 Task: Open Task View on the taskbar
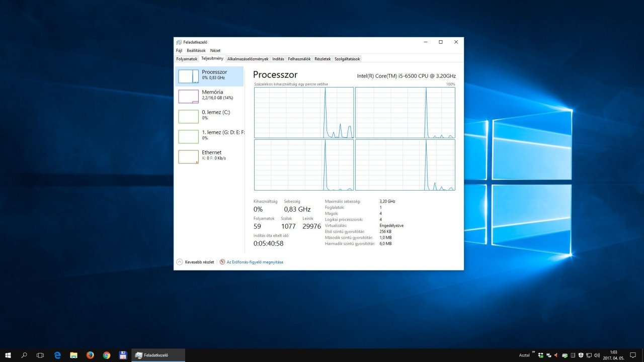pos(40,355)
